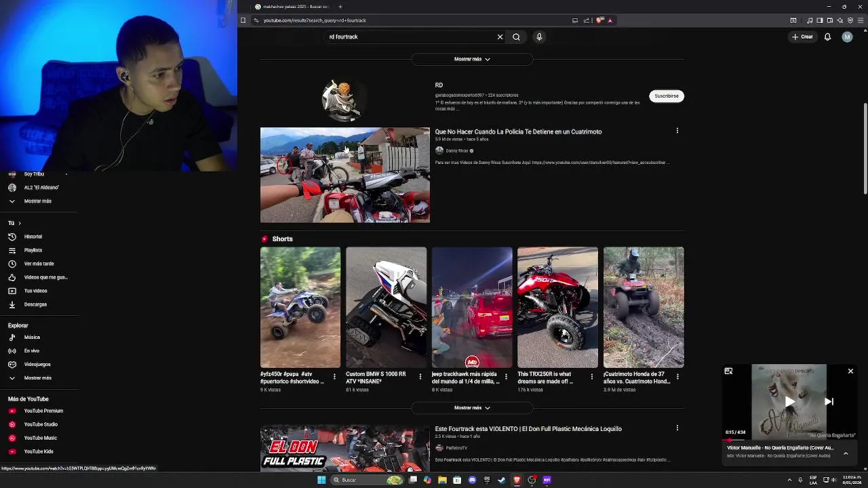Screen dimensions: 868x488
Task: Close the miniplayer
Action: pyautogui.click(x=850, y=371)
